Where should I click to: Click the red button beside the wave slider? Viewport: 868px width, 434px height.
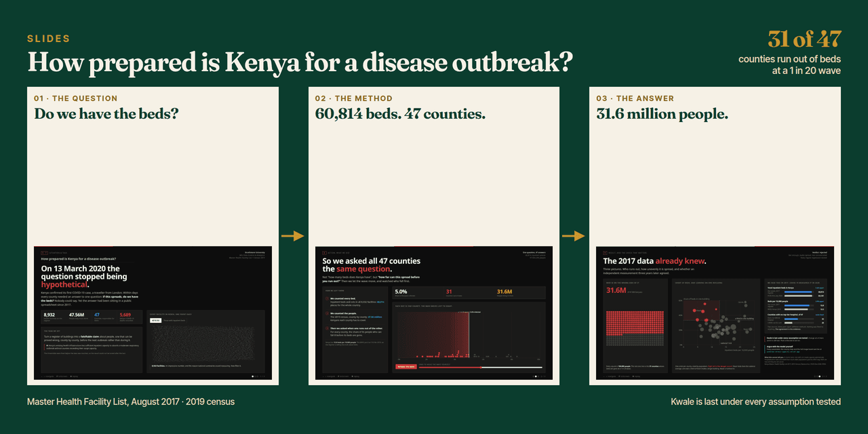coord(406,368)
